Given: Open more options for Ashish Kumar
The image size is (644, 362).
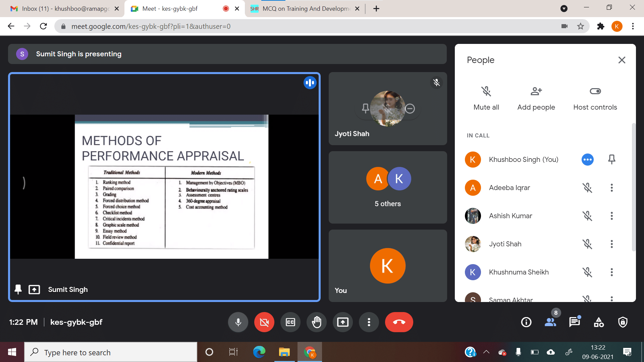Looking at the screenshot, I should (612, 216).
